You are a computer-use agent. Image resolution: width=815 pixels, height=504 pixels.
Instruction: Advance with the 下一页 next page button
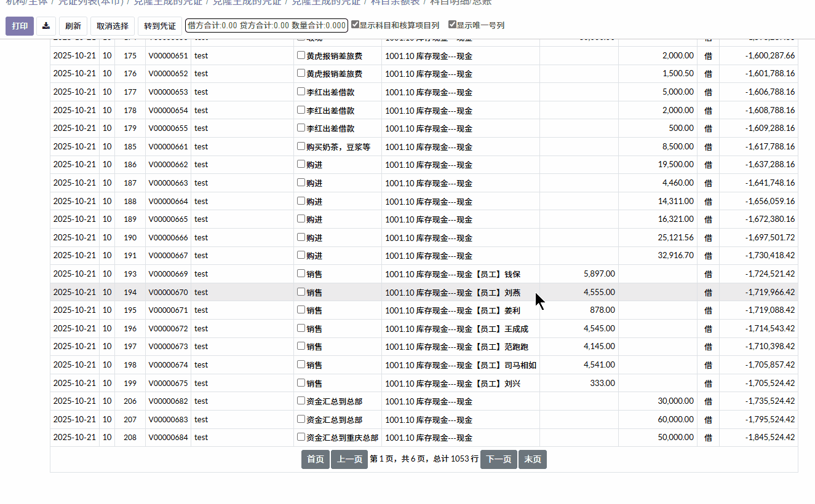click(498, 459)
